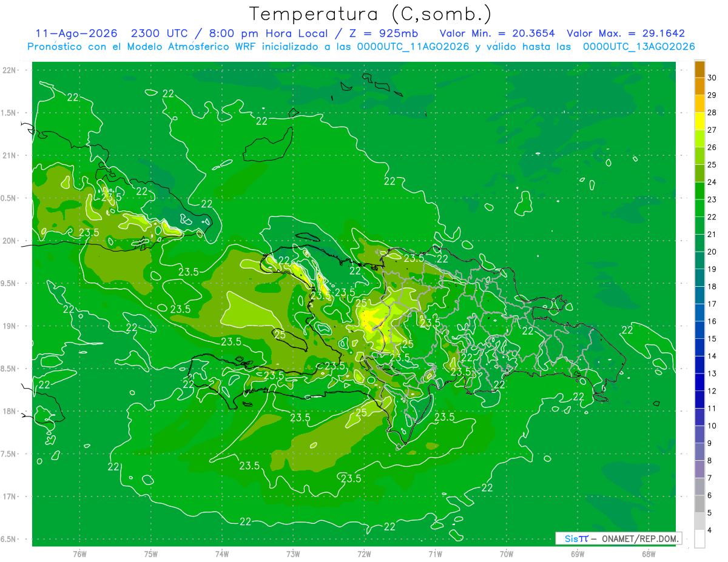Click the "68W" longitude axis label

(x=648, y=554)
